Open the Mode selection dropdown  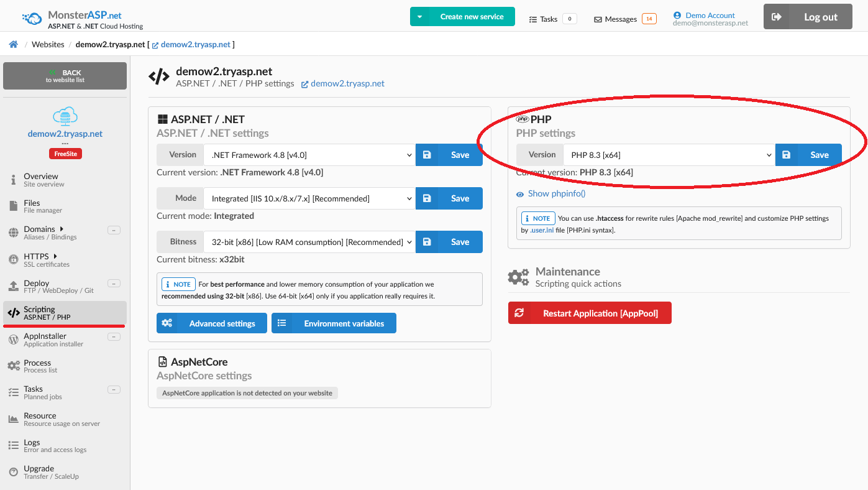click(x=309, y=198)
